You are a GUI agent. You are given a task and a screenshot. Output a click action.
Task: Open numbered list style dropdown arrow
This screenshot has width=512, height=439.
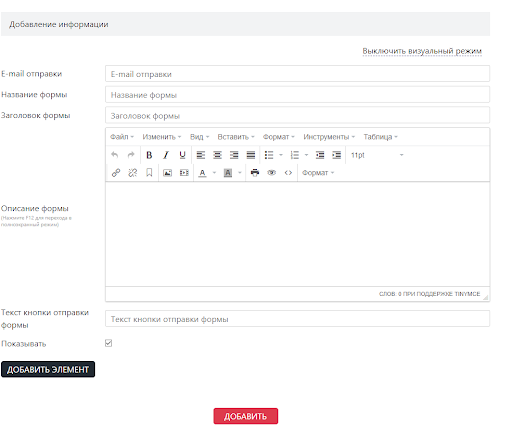tap(306, 155)
